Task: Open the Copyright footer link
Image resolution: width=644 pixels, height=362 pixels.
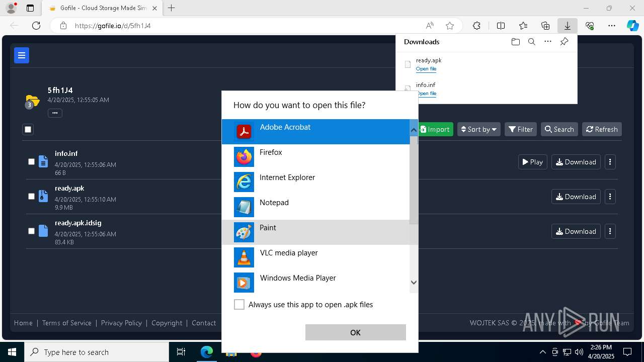Action: (x=167, y=323)
